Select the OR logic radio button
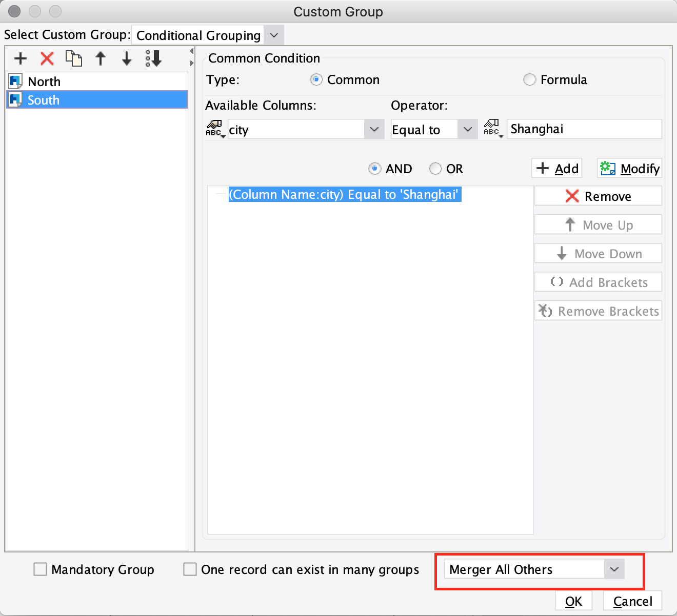The image size is (677, 616). tap(435, 169)
